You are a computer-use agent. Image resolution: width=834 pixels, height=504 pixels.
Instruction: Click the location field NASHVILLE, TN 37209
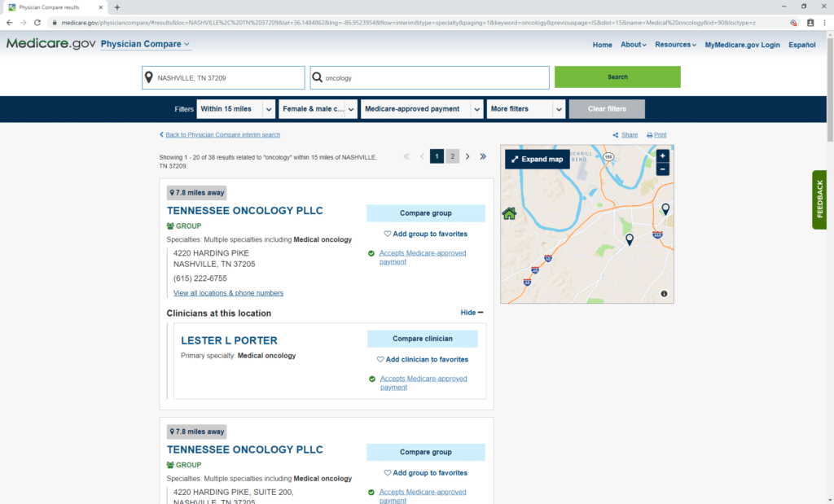point(223,77)
